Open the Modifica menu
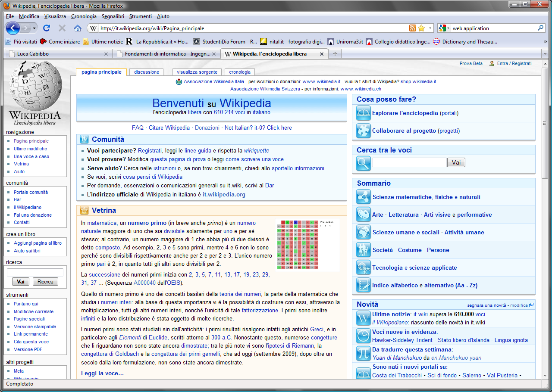552x392 pixels. (x=29, y=16)
